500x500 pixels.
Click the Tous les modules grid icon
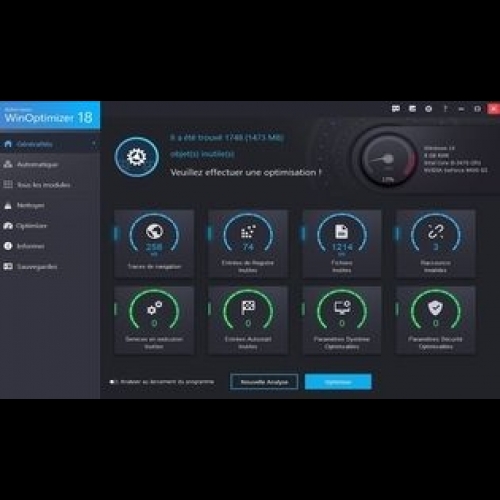tap(8, 185)
